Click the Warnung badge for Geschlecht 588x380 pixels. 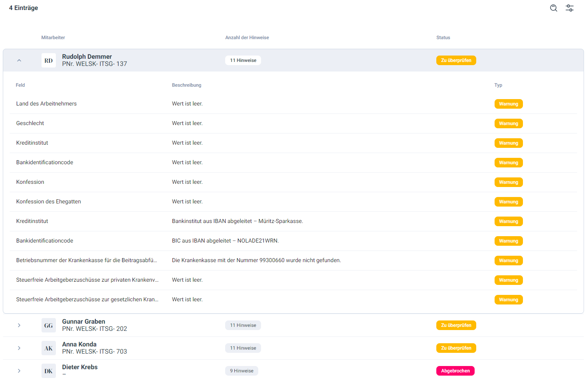pyautogui.click(x=508, y=123)
